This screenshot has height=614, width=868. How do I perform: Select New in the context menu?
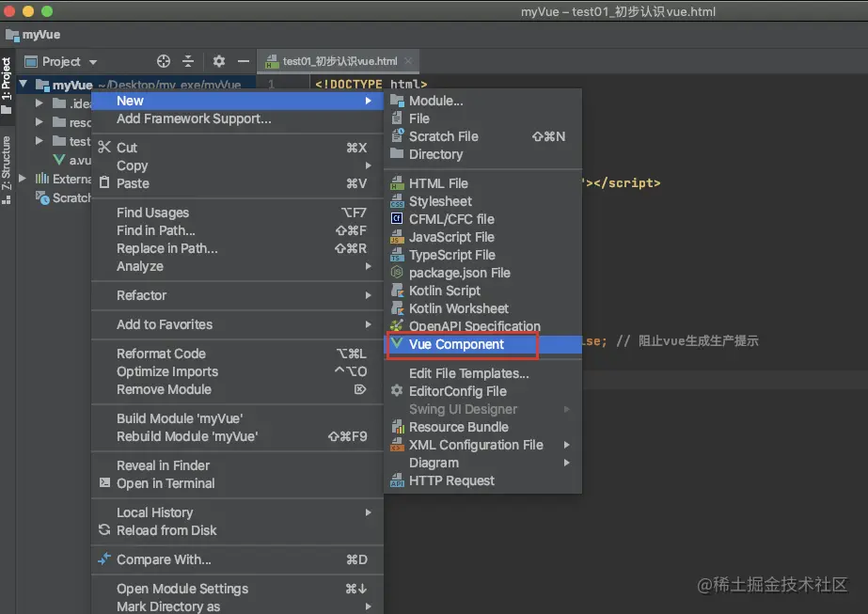coord(238,101)
